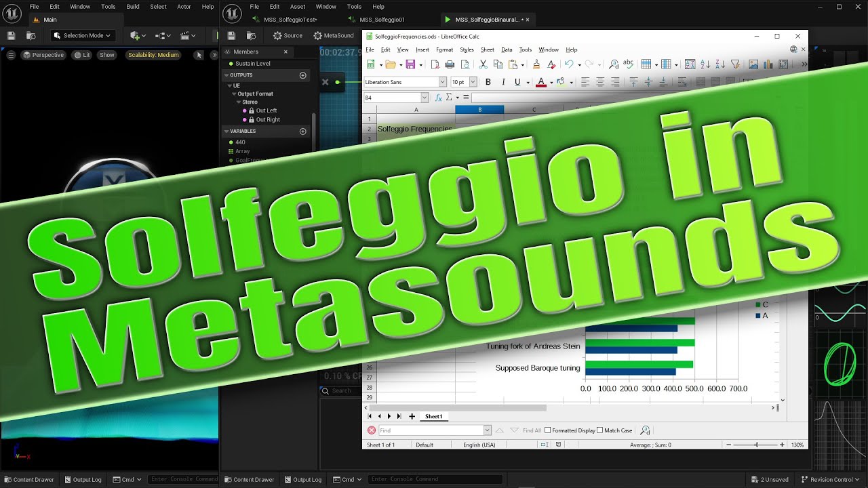This screenshot has width=868, height=488.
Task: Click the Font Color red swatch button
Action: click(x=540, y=82)
